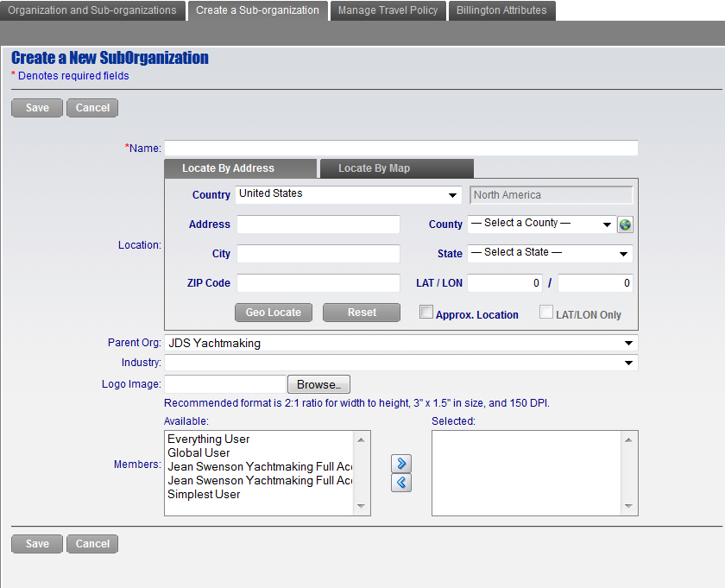
Task: Click the move-right arrow for Members
Action: (401, 464)
